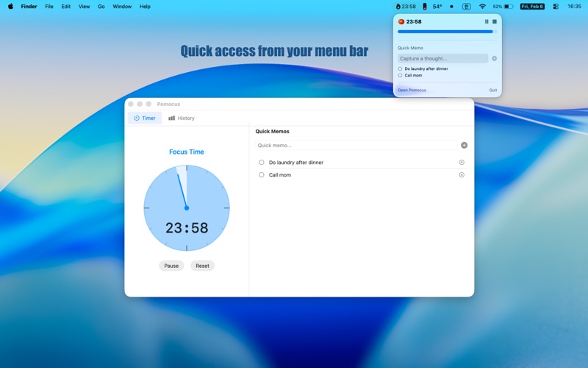The image size is (588, 368).
Task: Switch to the History tab
Action: click(182, 118)
